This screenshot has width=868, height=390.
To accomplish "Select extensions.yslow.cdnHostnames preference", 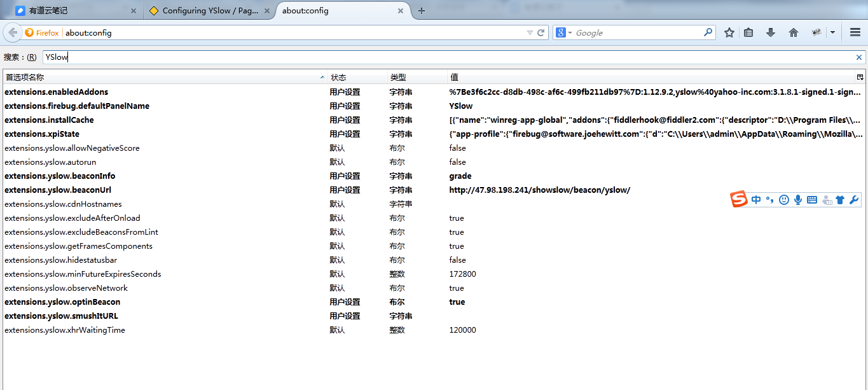I will point(434,204).
